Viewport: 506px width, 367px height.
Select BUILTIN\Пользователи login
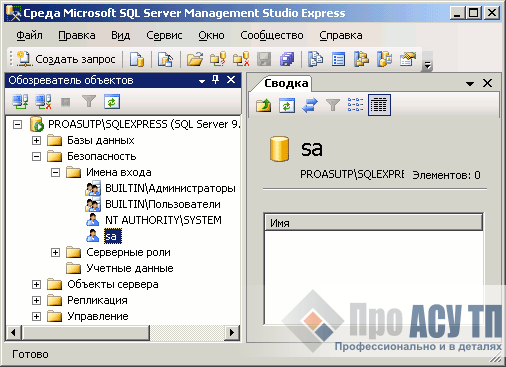(x=163, y=204)
